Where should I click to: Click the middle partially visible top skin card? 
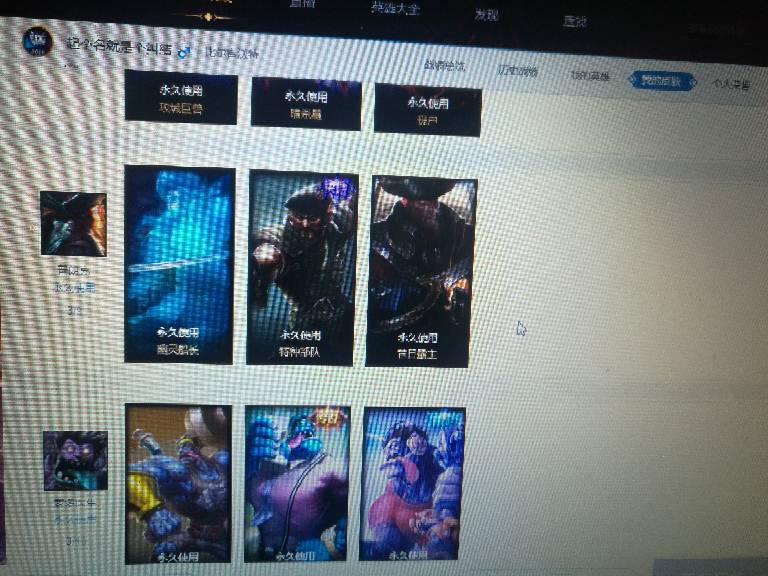(305, 103)
